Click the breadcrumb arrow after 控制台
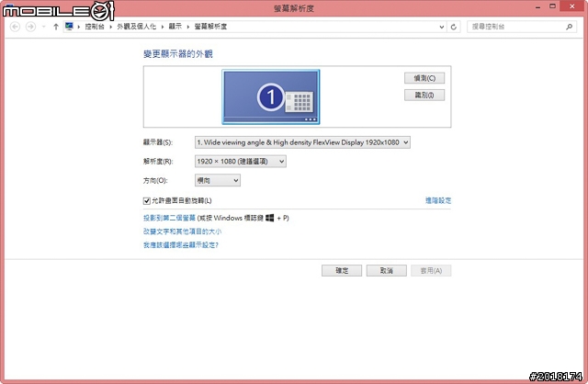588x384 pixels. [111, 27]
